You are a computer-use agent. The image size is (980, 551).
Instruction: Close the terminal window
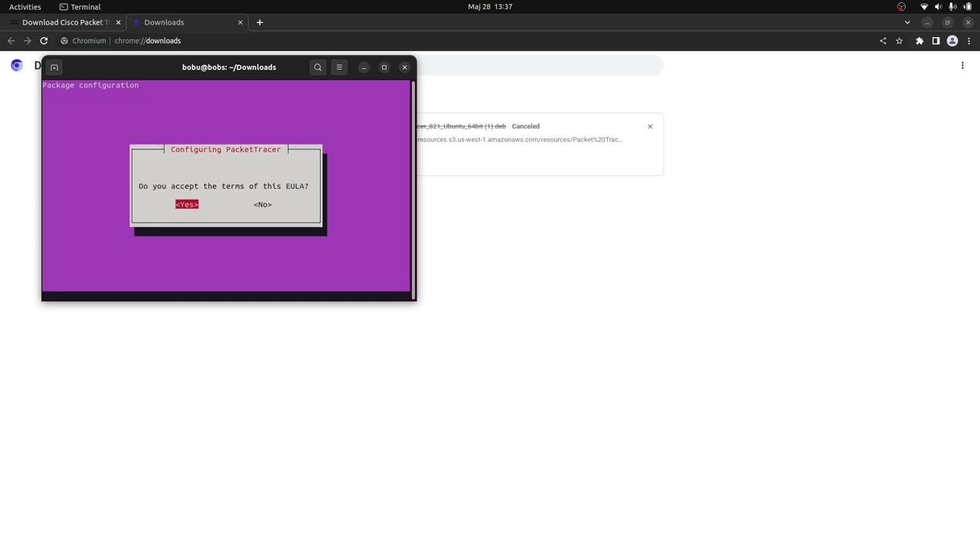(405, 67)
